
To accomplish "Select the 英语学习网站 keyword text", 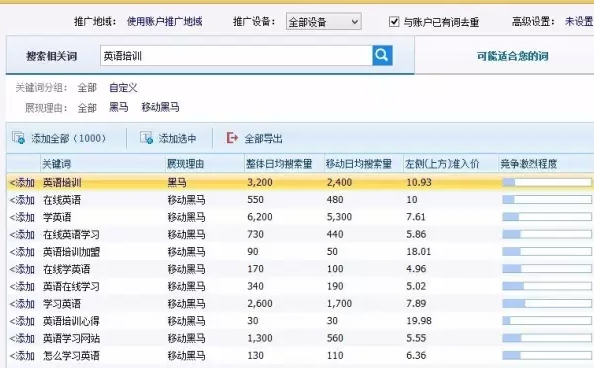I will click(x=71, y=338).
